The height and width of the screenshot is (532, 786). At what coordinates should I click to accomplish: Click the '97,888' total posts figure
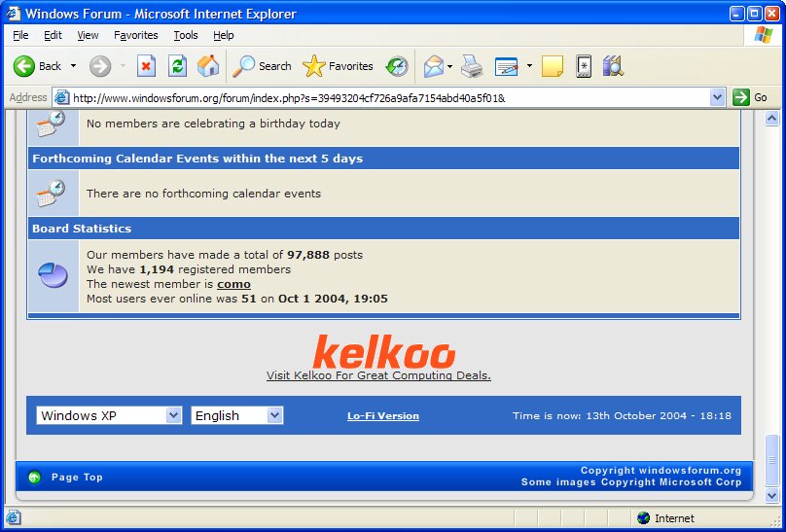click(307, 255)
